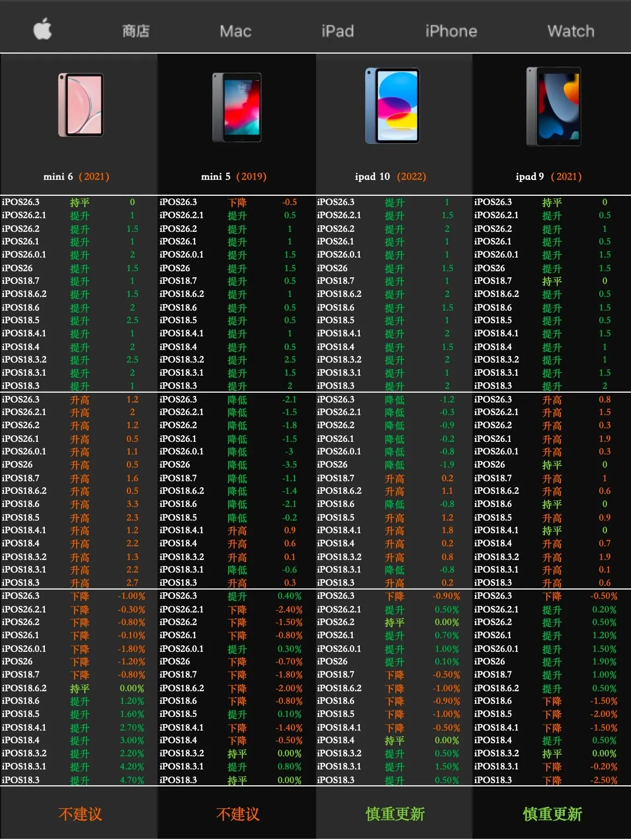
Task: Click the Apple logo icon
Action: (x=43, y=28)
